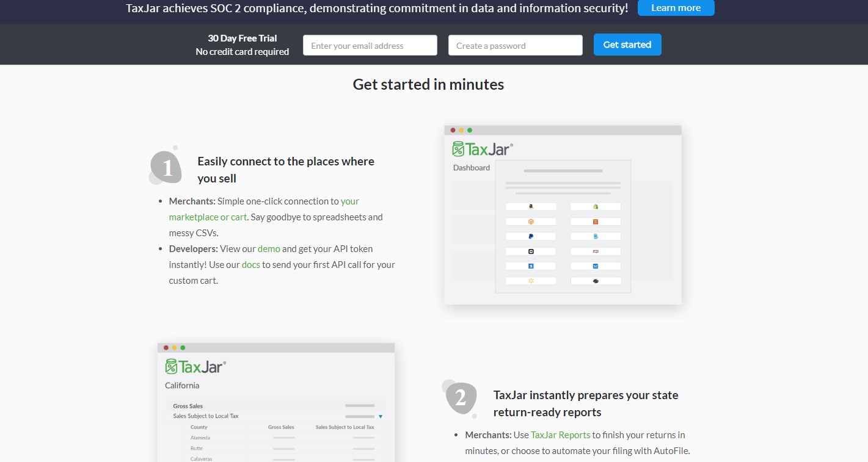The height and width of the screenshot is (462, 868).
Task: Open the 'your marketplace or cart' link
Action: coord(264,209)
